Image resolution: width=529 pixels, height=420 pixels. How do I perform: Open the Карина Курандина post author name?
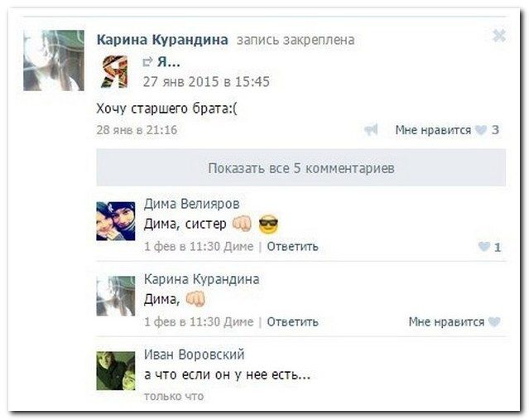(x=162, y=40)
